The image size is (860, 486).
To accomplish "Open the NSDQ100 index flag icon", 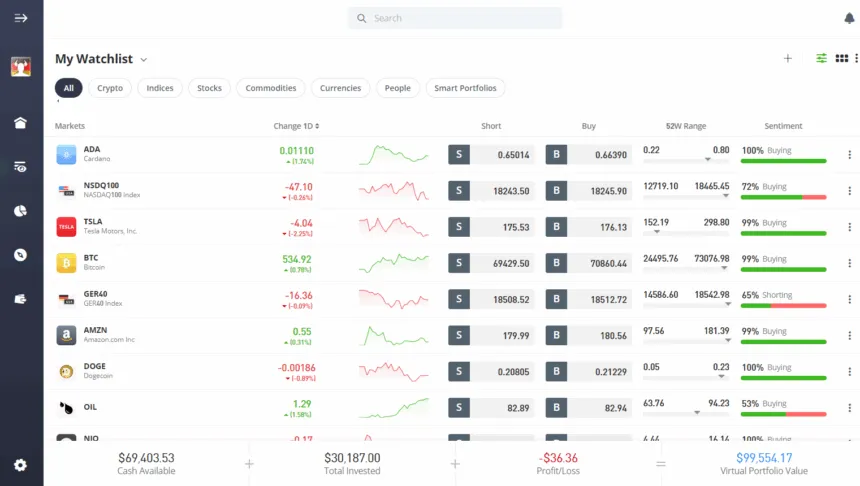I will pos(66,191).
